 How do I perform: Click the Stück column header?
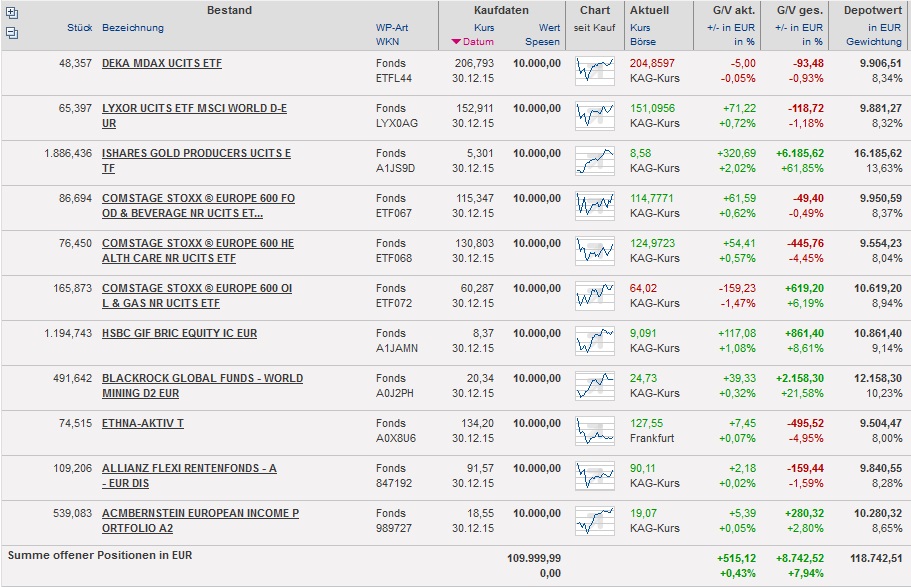tap(80, 27)
